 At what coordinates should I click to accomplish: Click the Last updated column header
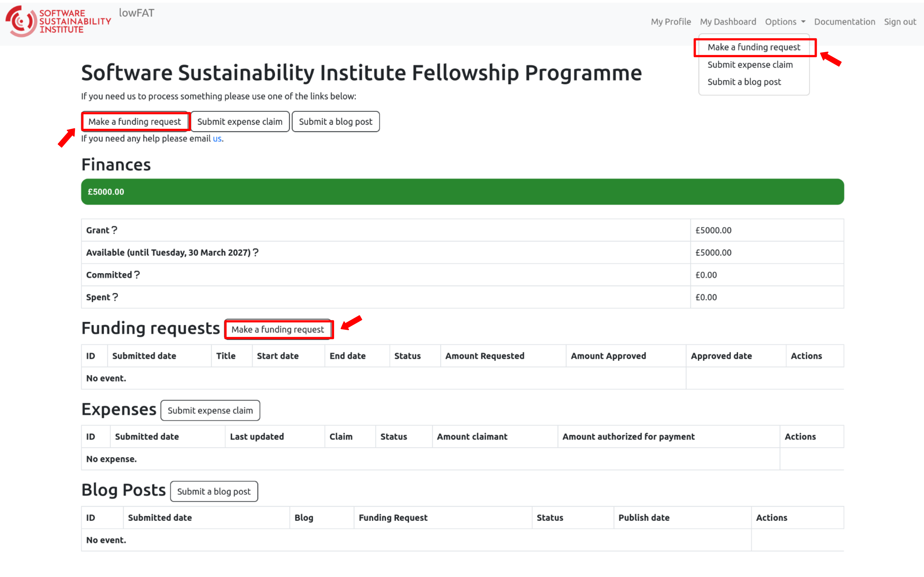[x=275, y=437]
